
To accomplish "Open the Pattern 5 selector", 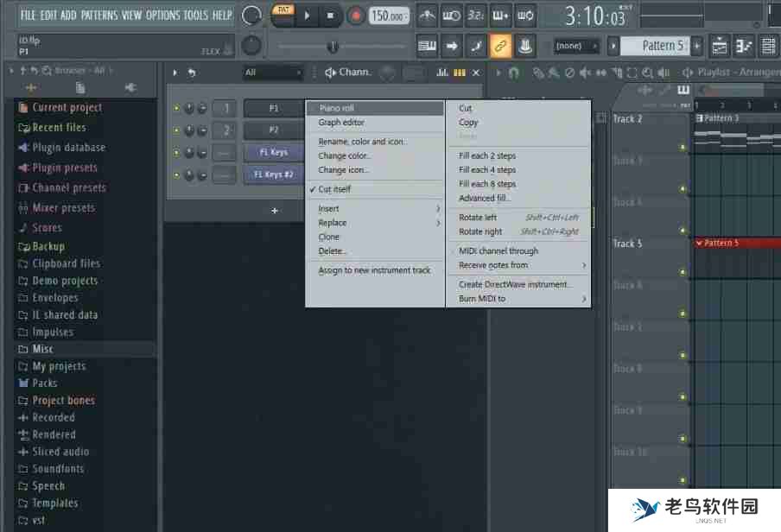I will pos(655,46).
